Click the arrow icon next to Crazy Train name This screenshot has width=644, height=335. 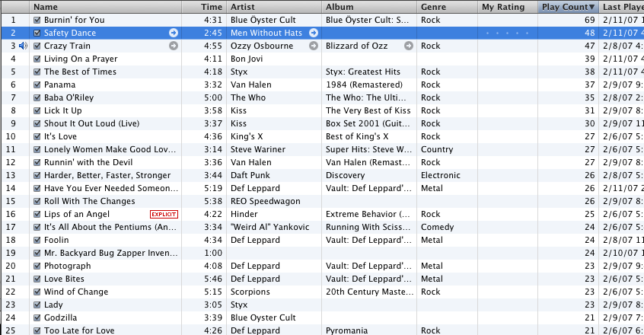click(x=174, y=46)
